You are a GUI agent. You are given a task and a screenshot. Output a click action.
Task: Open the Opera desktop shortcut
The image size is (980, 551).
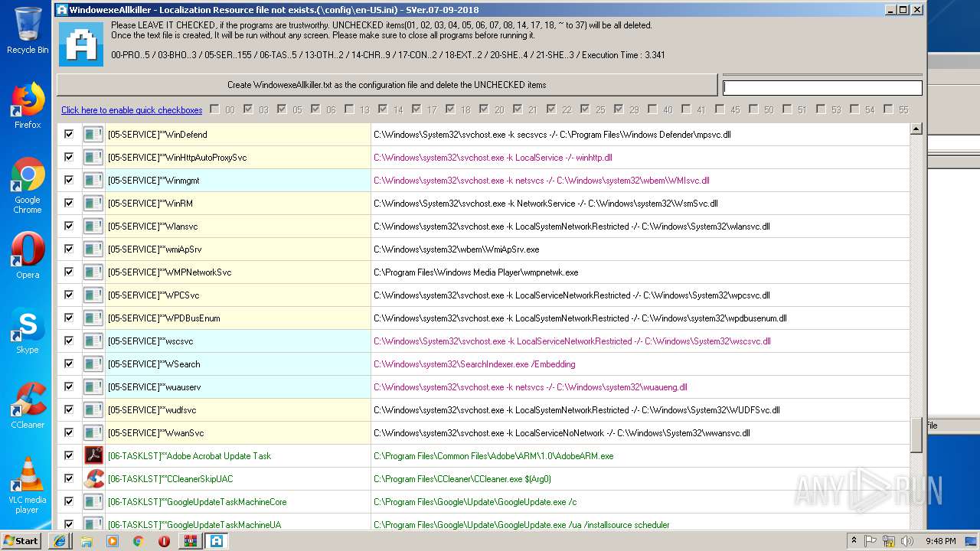28,256
